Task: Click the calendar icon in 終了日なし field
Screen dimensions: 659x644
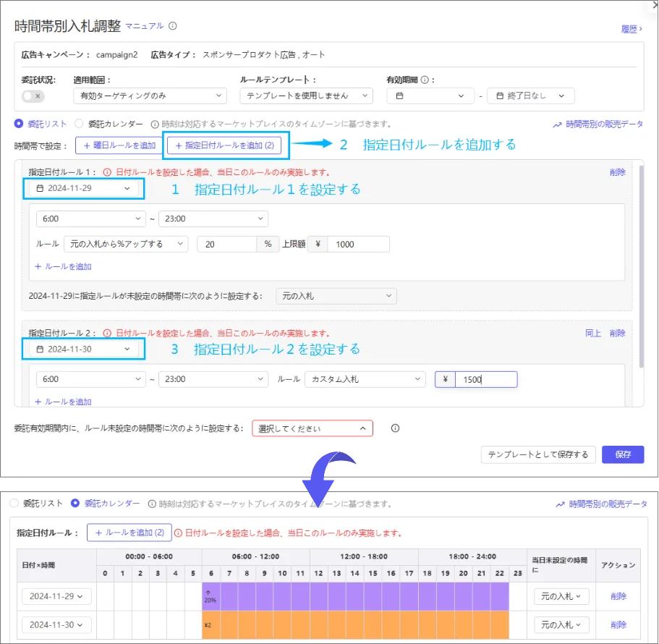Action: (500, 96)
